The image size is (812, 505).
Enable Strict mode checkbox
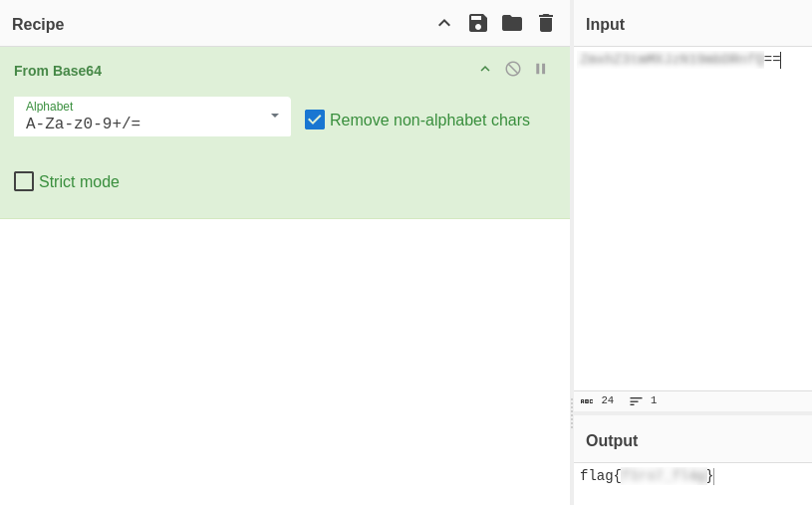pos(24,181)
